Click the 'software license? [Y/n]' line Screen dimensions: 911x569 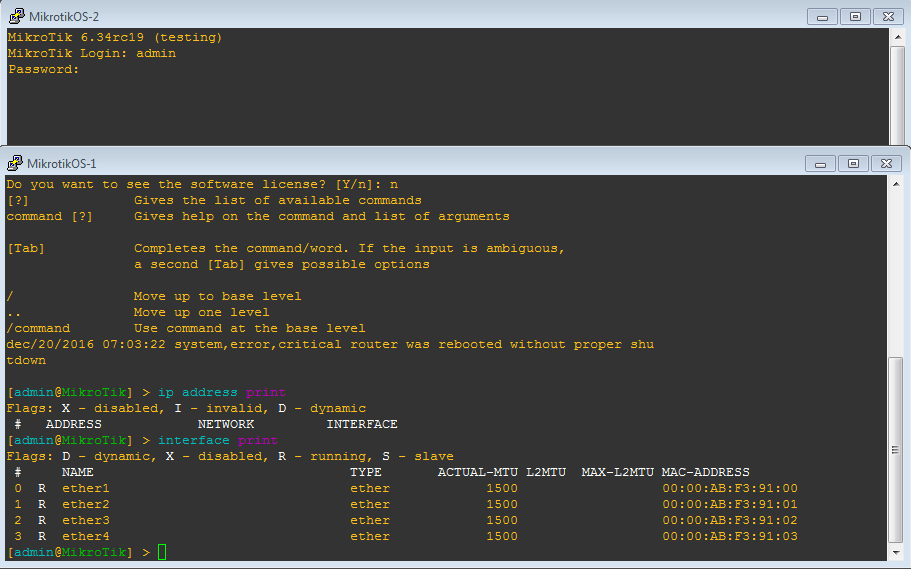[202, 184]
